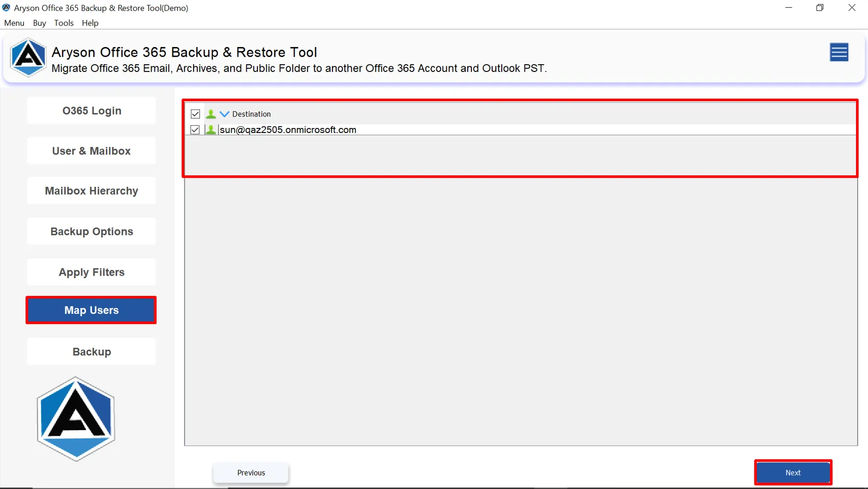The height and width of the screenshot is (489, 868).
Task: Switch to the Mailbox Hierarchy step
Action: (91, 191)
